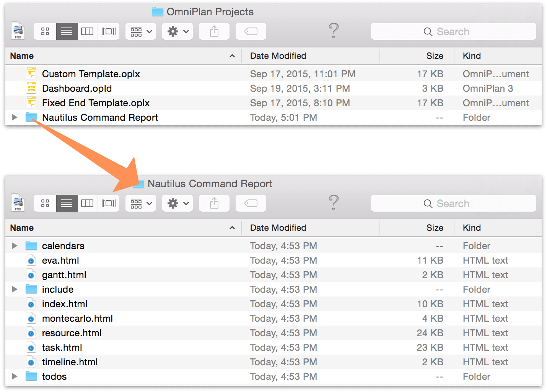Sort by Name in OmniPlan Projects window

click(123, 56)
